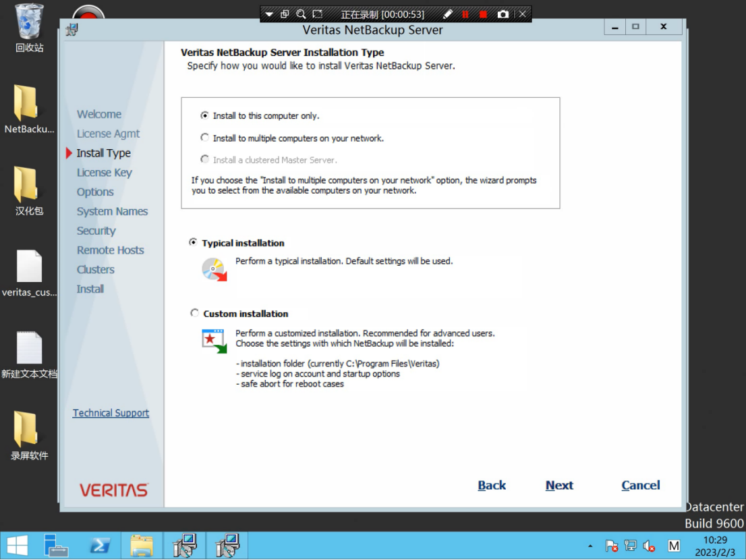The height and width of the screenshot is (560, 746).
Task: Click the Veritas logo
Action: pyautogui.click(x=114, y=490)
